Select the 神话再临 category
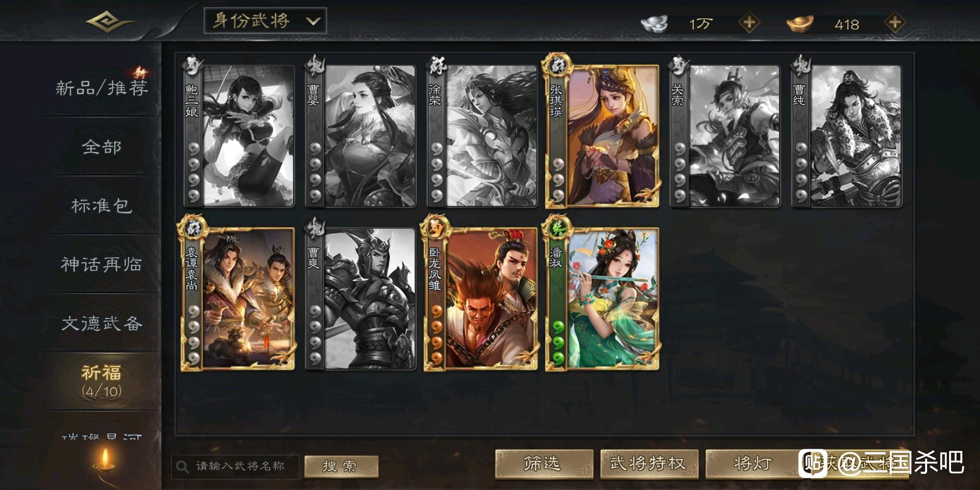 (x=101, y=265)
